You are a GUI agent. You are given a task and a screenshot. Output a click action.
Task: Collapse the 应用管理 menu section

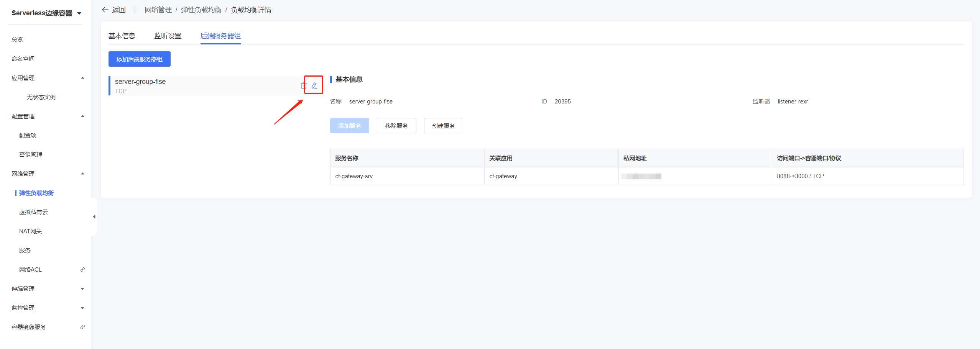tap(82, 78)
